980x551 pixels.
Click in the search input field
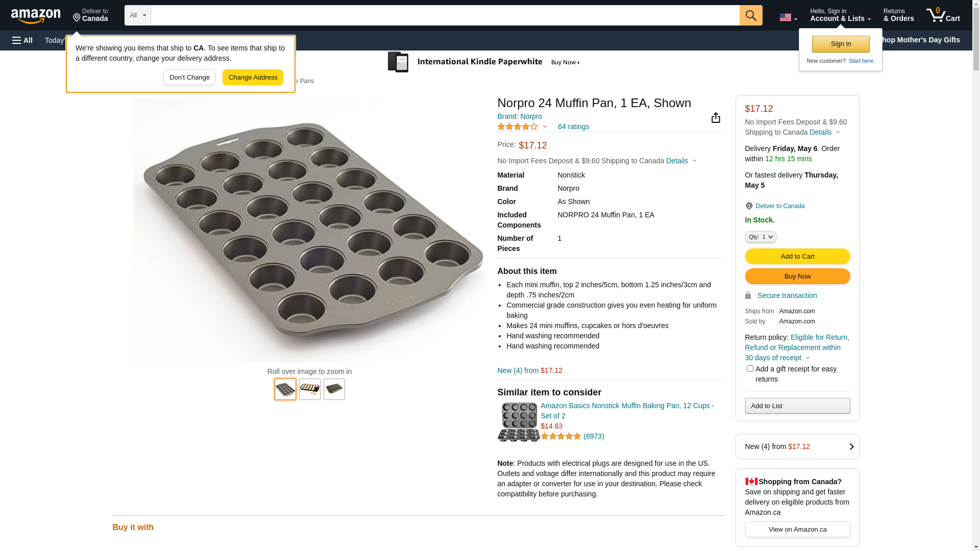(445, 15)
